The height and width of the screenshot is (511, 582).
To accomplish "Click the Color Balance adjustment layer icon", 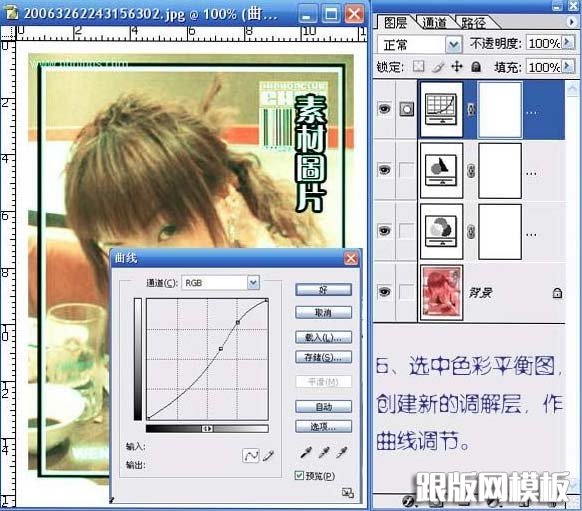I will (441, 170).
